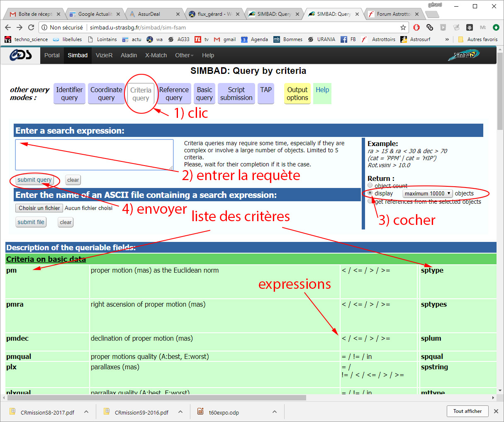Image resolution: width=504 pixels, height=422 pixels.
Task: Open Coordinate query mode
Action: point(106,93)
